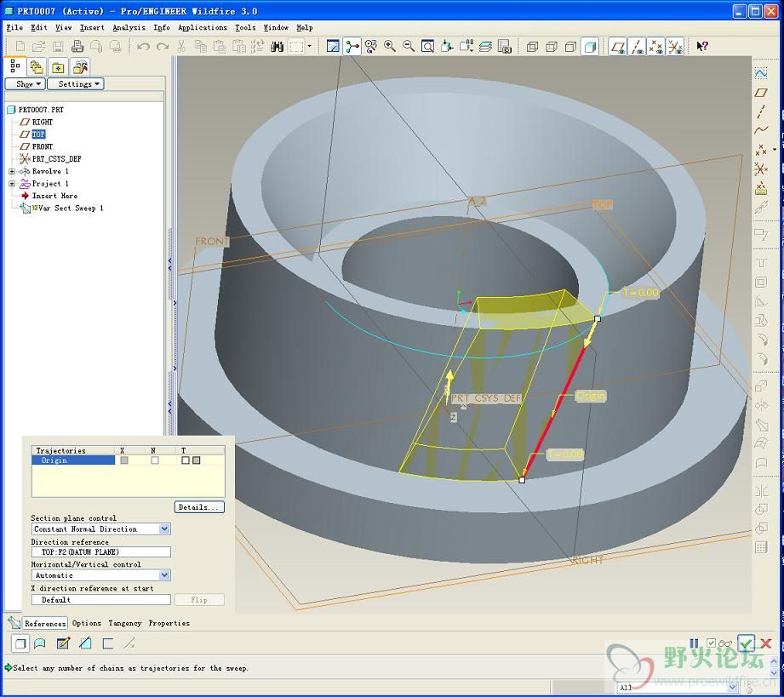This screenshot has width=784, height=697.
Task: Open the Insert menu
Action: coord(92,27)
